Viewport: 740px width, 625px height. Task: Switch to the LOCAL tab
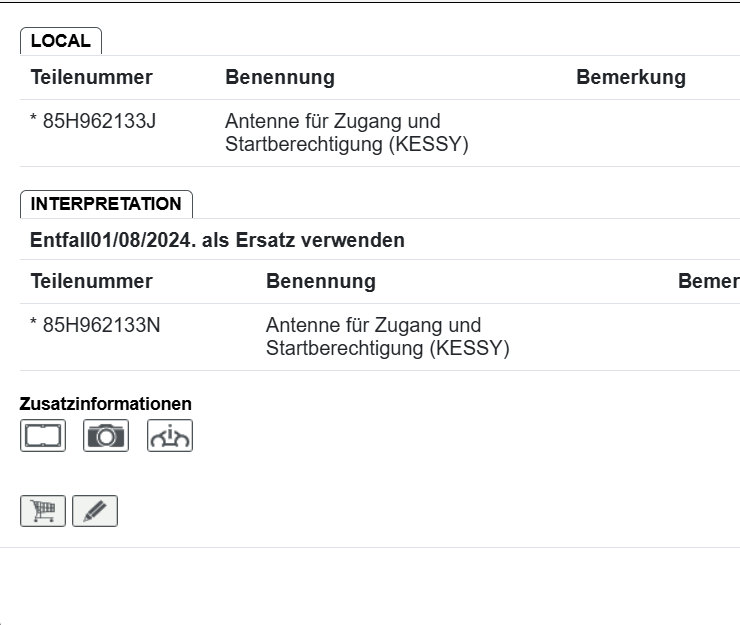coord(61,41)
